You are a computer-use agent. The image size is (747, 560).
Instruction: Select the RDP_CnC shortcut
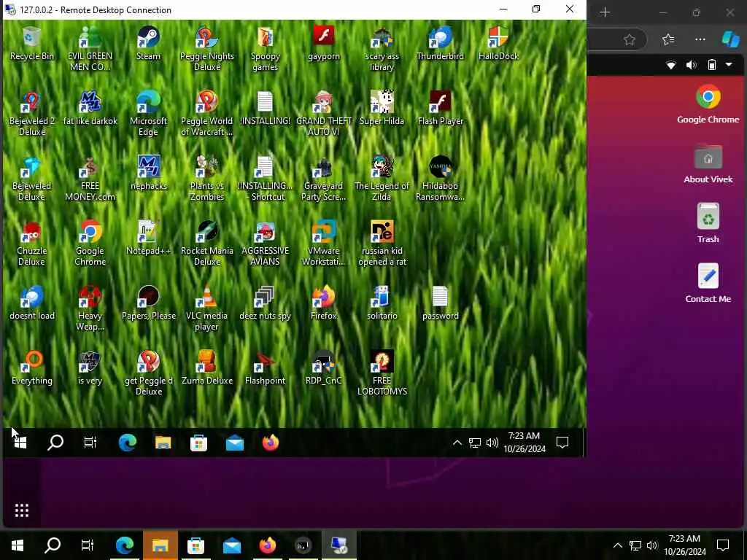(x=323, y=368)
